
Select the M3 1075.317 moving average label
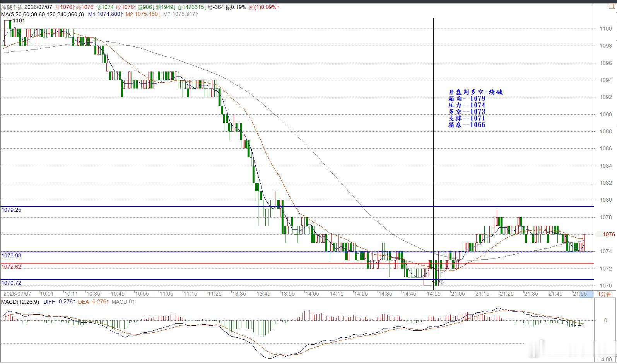click(x=180, y=14)
